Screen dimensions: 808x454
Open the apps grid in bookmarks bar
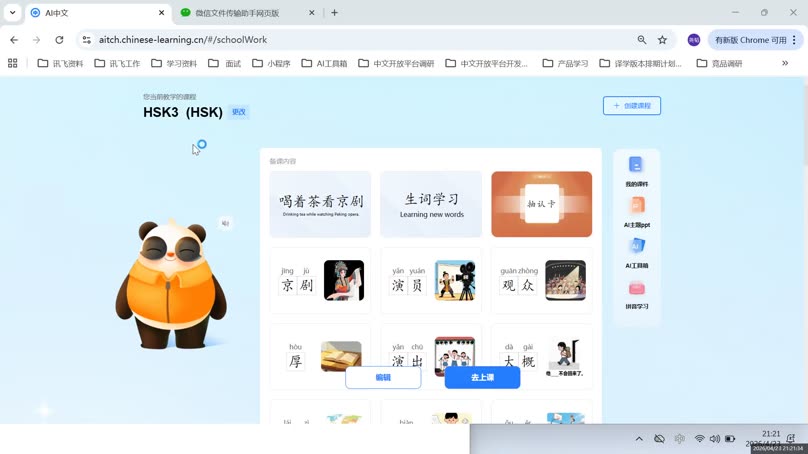pos(12,63)
